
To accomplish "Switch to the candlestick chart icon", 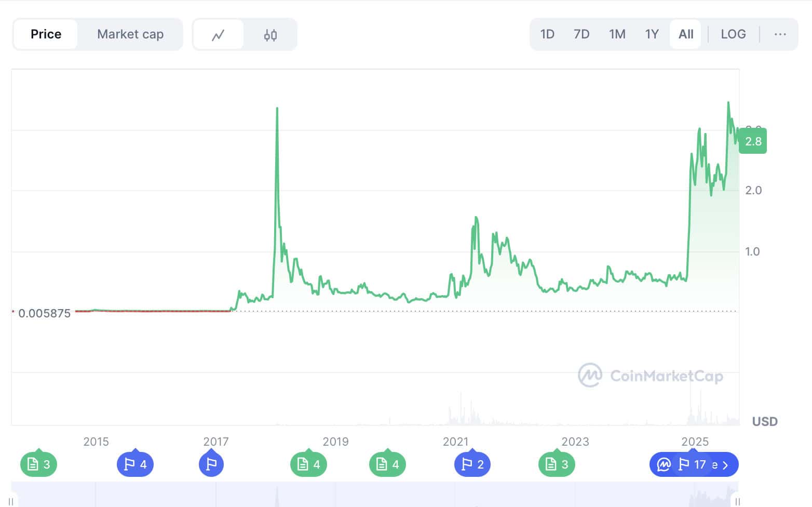I will click(270, 35).
